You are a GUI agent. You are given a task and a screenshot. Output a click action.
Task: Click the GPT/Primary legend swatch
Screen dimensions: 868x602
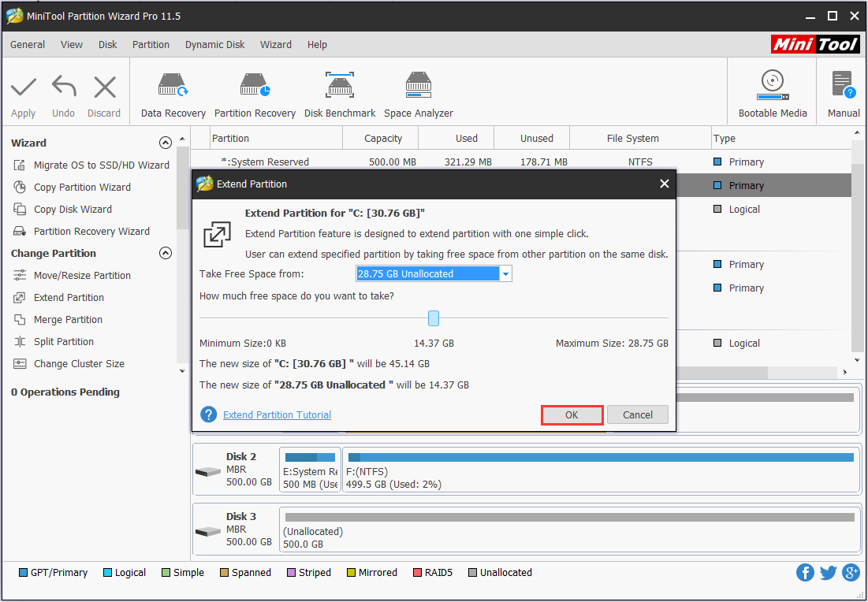click(x=23, y=573)
